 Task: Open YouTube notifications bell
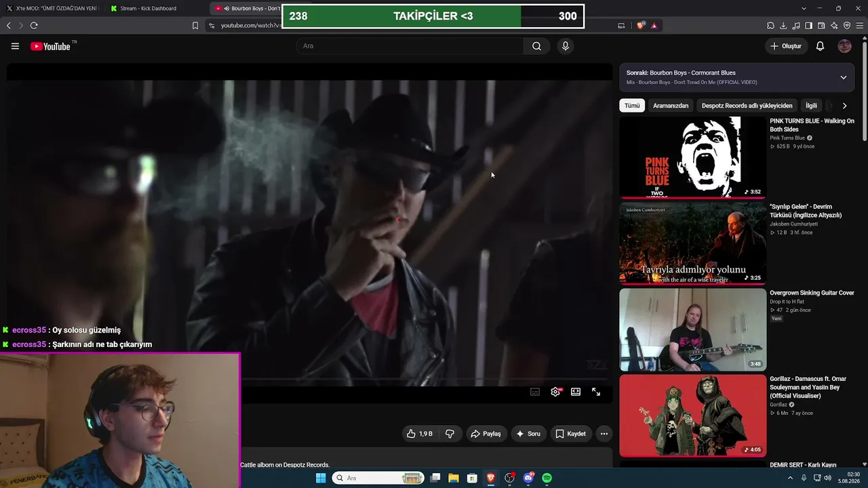coord(820,46)
